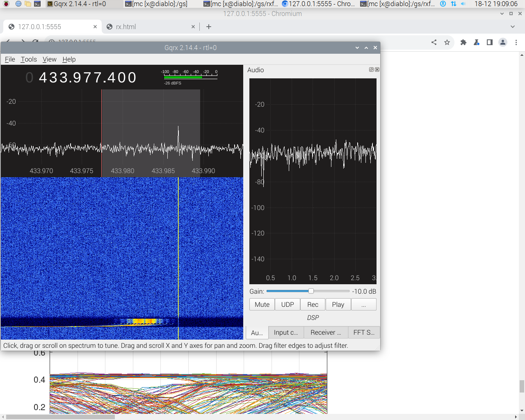Screen dimensions: 525x420
Task: Switch to the rx.html browser tab
Action: point(126,27)
